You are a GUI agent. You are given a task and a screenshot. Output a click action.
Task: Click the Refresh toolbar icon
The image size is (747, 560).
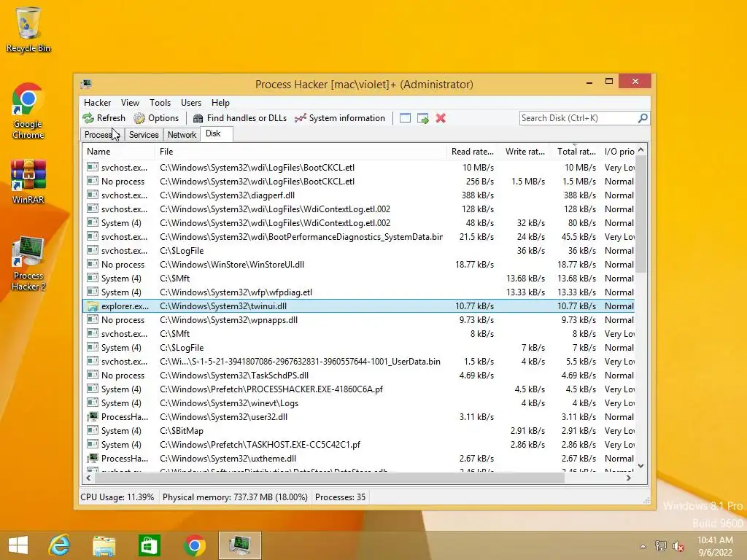(x=88, y=118)
